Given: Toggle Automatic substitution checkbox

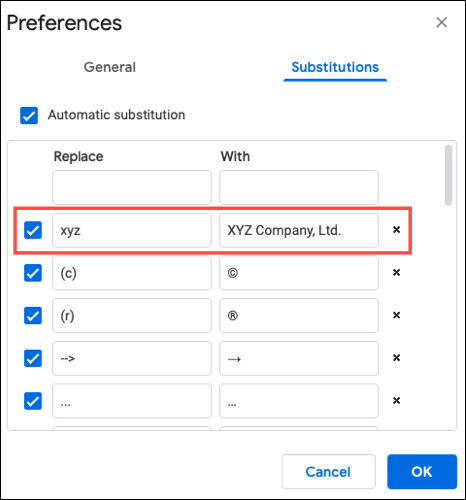Looking at the screenshot, I should click(x=29, y=115).
